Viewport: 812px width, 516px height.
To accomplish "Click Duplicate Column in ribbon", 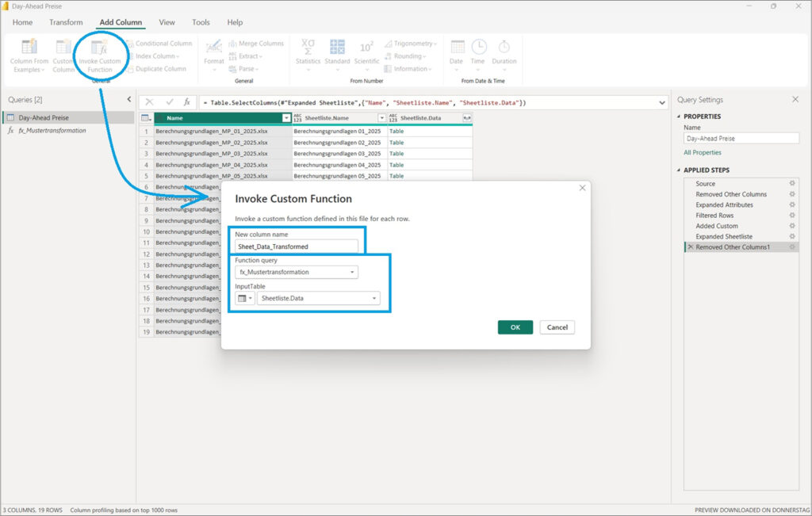I will 156,69.
